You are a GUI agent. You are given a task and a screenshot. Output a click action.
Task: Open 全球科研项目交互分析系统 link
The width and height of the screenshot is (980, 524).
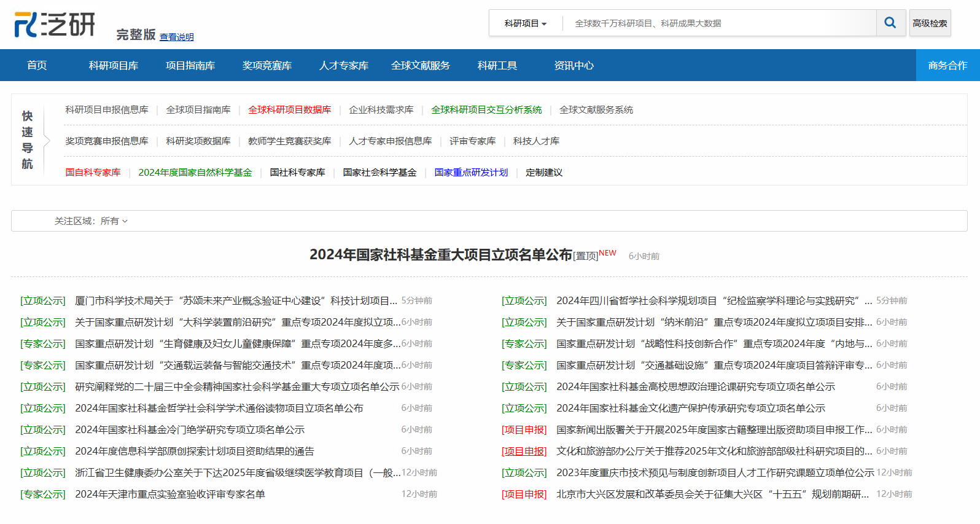(x=486, y=110)
